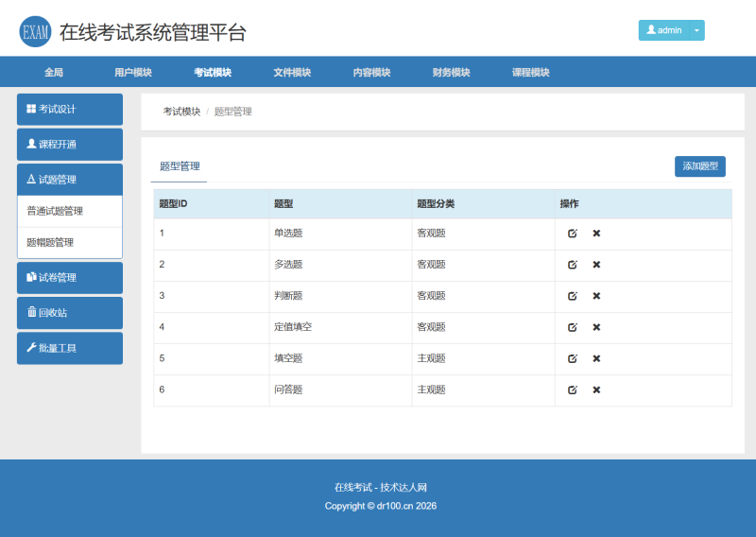Select 考试模块 in navigation bar

[213, 73]
